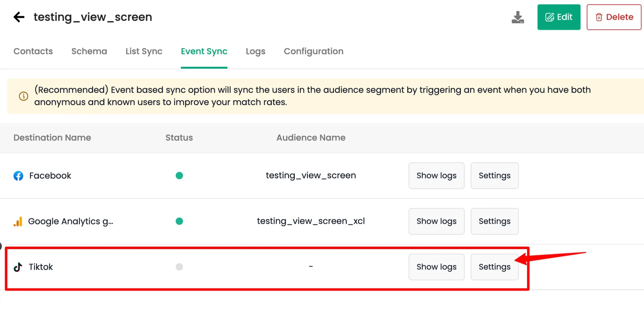Open Settings for Google Analytics

[x=495, y=221]
